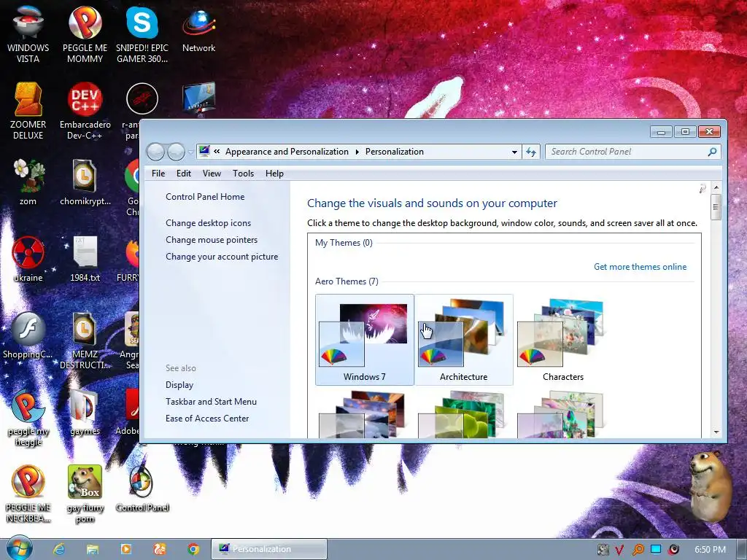Apply the Architecture theme
The width and height of the screenshot is (747, 560).
click(463, 340)
